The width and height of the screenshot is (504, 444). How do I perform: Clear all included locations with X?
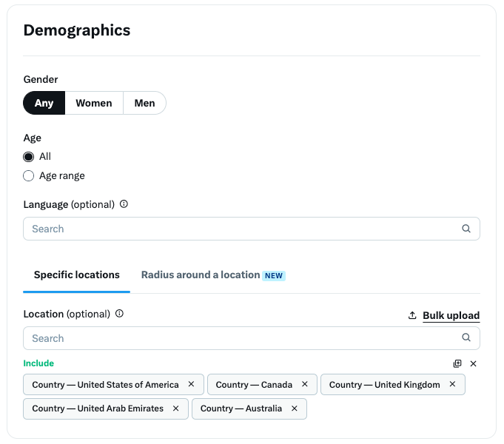tap(473, 363)
